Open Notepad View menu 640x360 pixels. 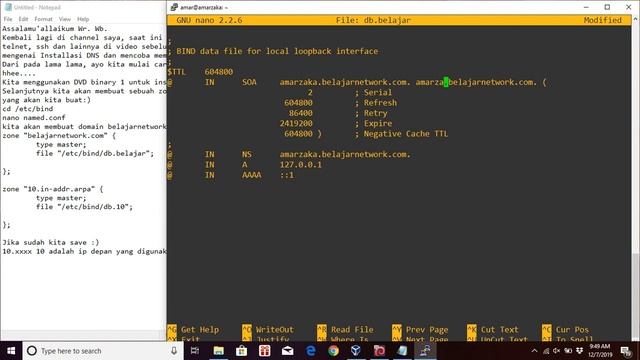pos(64,19)
